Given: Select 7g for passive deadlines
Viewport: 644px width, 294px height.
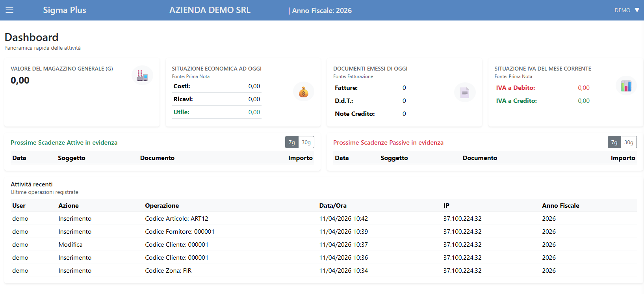Looking at the screenshot, I should (x=614, y=142).
